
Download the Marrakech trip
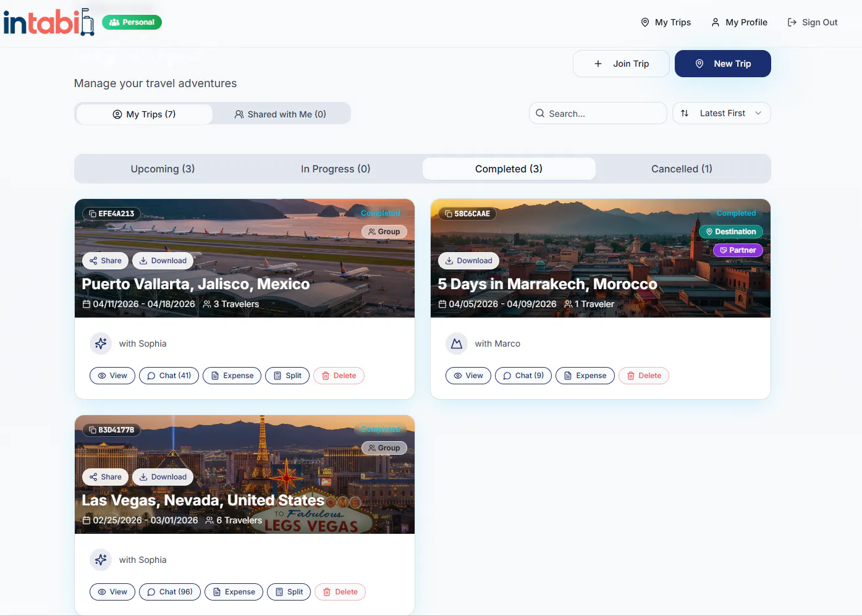click(x=469, y=261)
